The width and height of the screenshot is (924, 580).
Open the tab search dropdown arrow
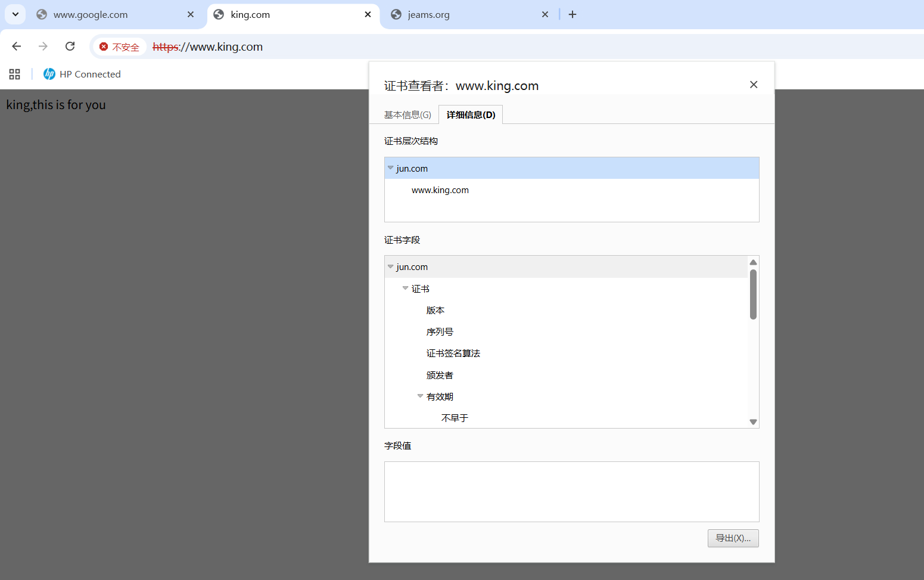tap(15, 14)
